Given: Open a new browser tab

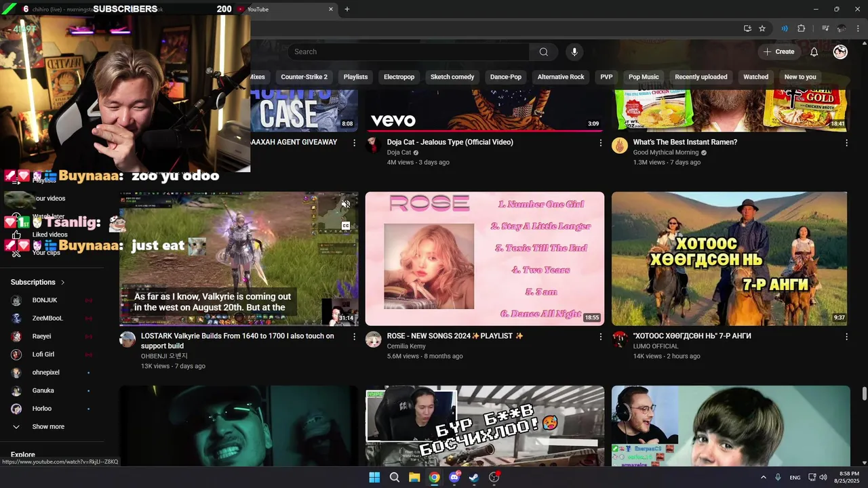Looking at the screenshot, I should click(347, 9).
